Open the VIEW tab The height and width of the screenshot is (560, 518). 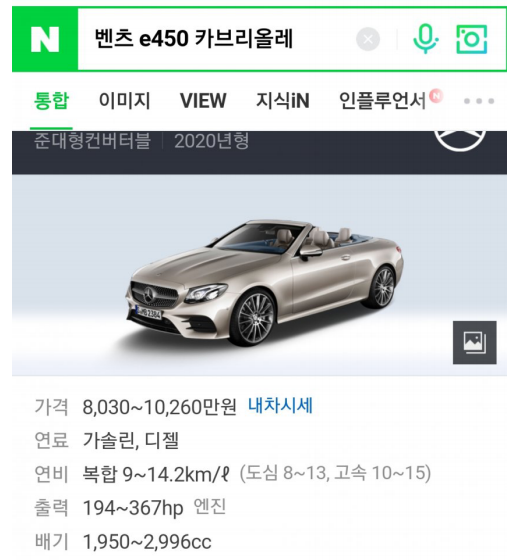[x=203, y=100]
